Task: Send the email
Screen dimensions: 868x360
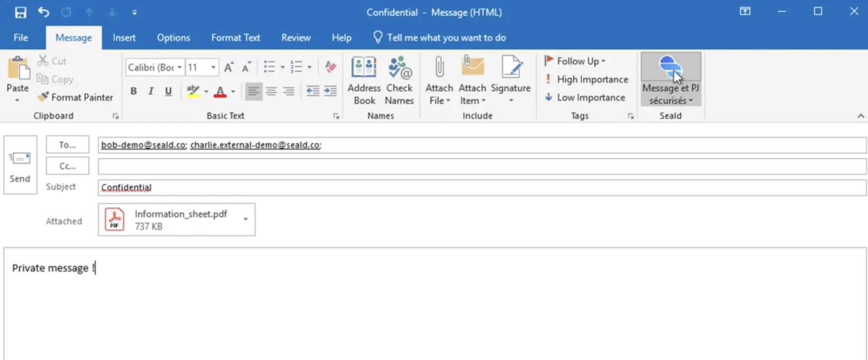Action: pyautogui.click(x=20, y=165)
